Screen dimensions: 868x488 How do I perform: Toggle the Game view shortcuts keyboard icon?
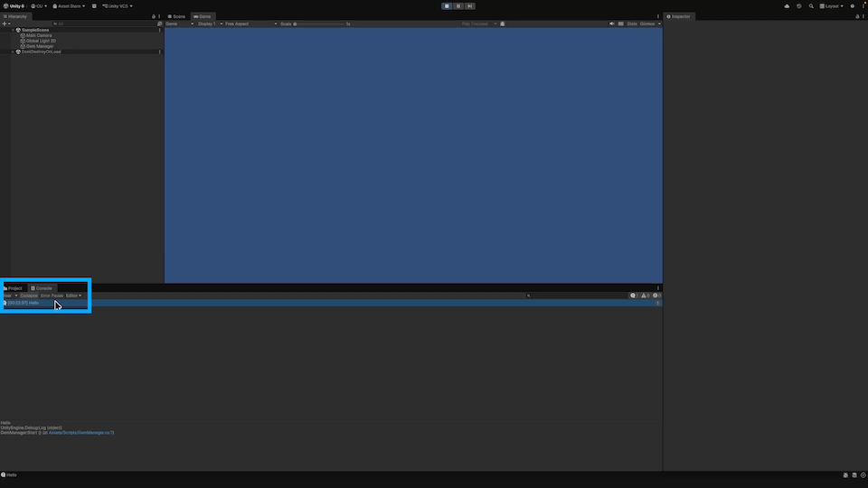(620, 23)
